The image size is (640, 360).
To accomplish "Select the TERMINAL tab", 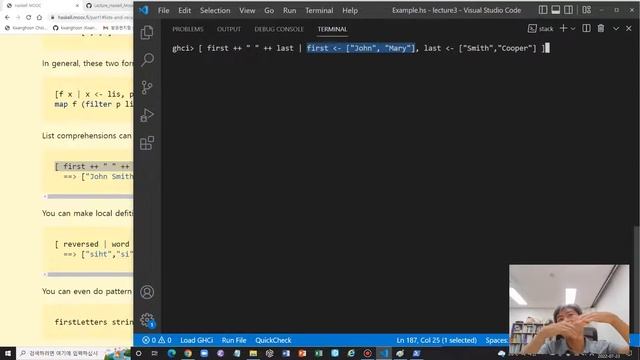I will 332,29.
